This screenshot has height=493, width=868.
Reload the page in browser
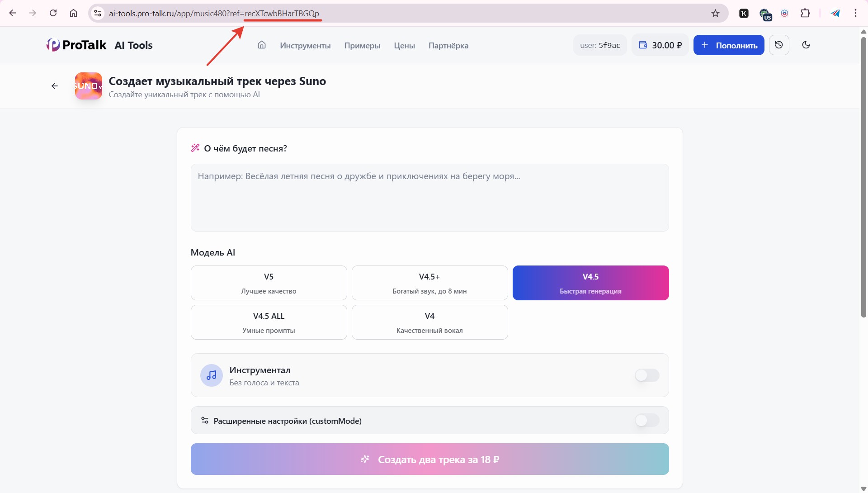click(x=53, y=13)
